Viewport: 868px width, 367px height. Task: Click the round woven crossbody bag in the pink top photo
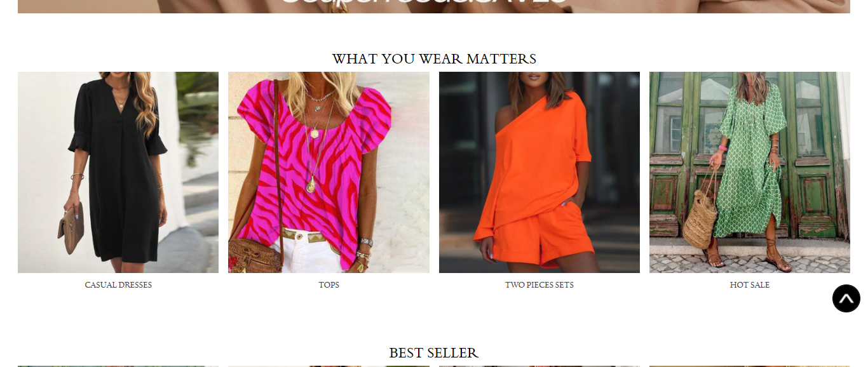pyautogui.click(x=255, y=256)
